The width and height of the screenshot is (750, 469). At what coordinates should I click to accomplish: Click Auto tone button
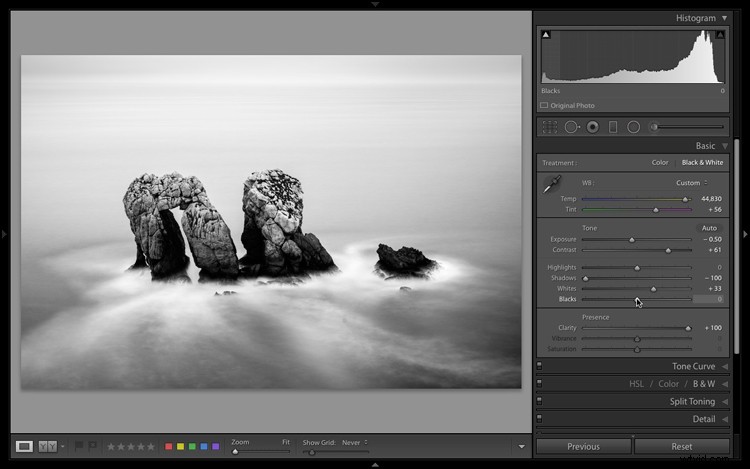(x=709, y=228)
